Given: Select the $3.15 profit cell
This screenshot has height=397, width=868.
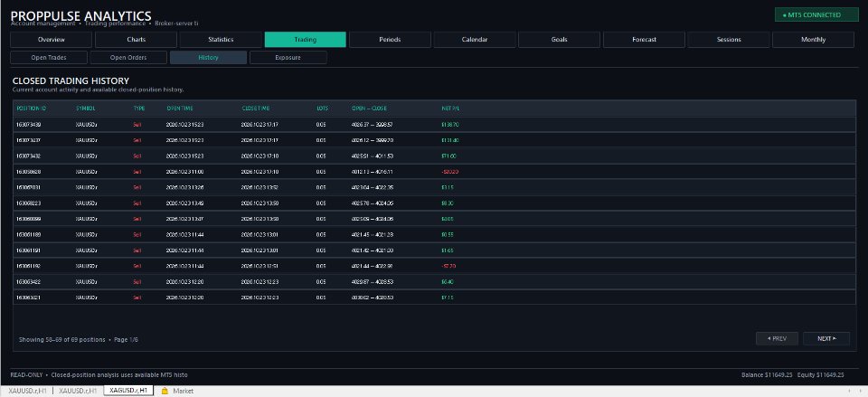Looking at the screenshot, I should (x=448, y=187).
